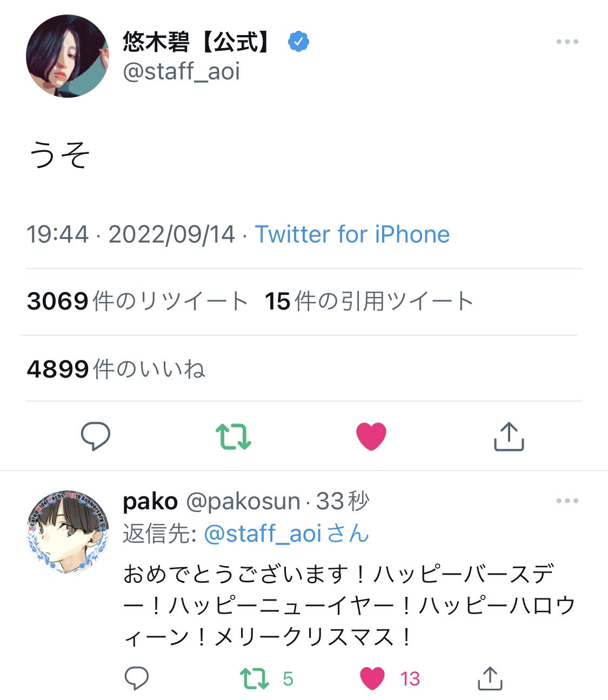The image size is (608, 700).
Task: Open the pako @pakosun username
Action: (211, 501)
